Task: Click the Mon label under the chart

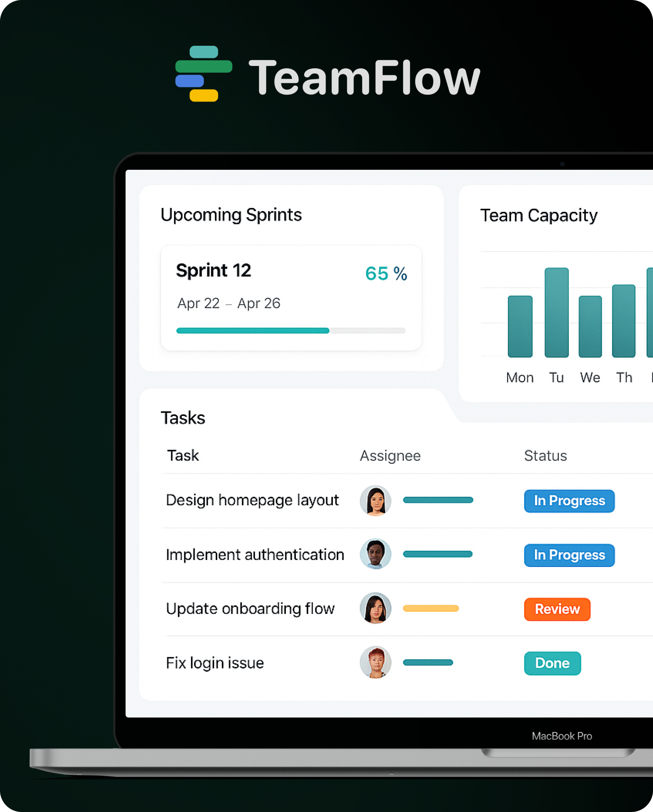Action: click(x=520, y=377)
